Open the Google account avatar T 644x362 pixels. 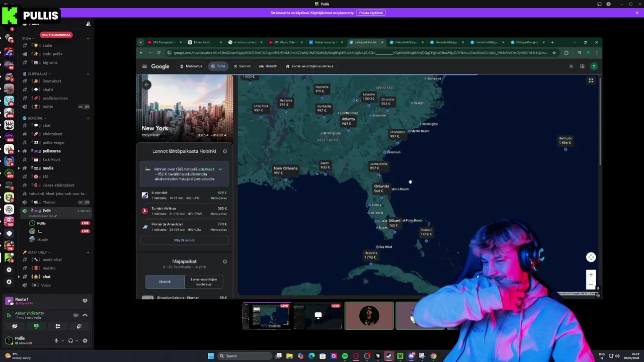[594, 66]
